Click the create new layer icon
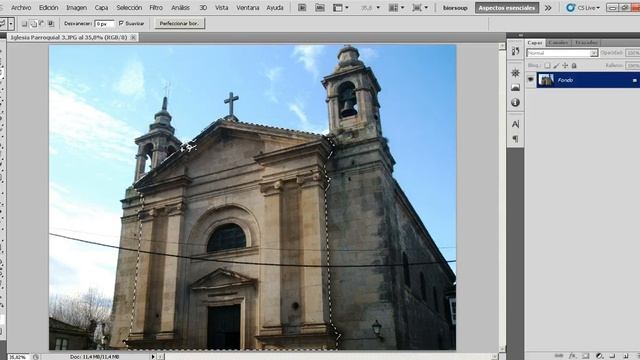Viewport: 640px width, 360px height. tap(625, 356)
